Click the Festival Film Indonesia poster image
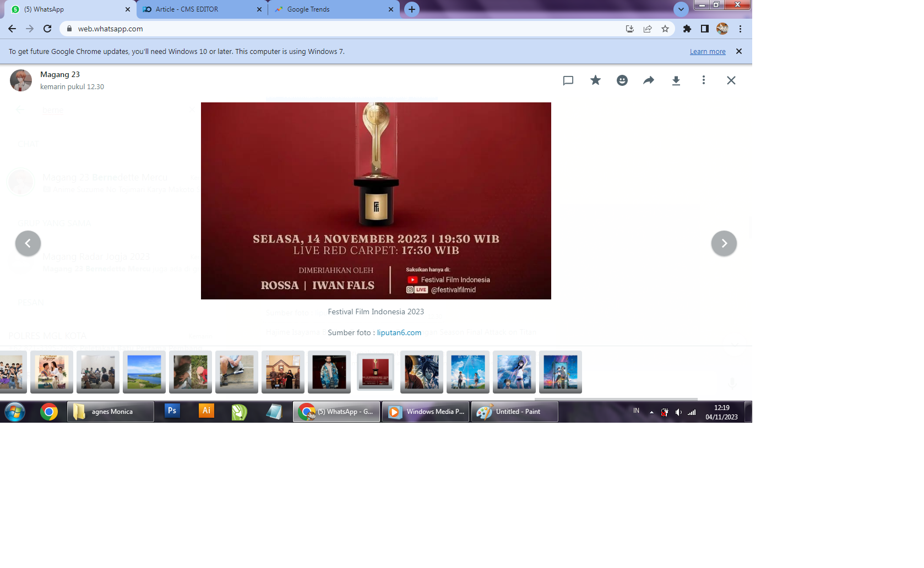Screen dimensions: 924x568 pyautogui.click(x=376, y=201)
